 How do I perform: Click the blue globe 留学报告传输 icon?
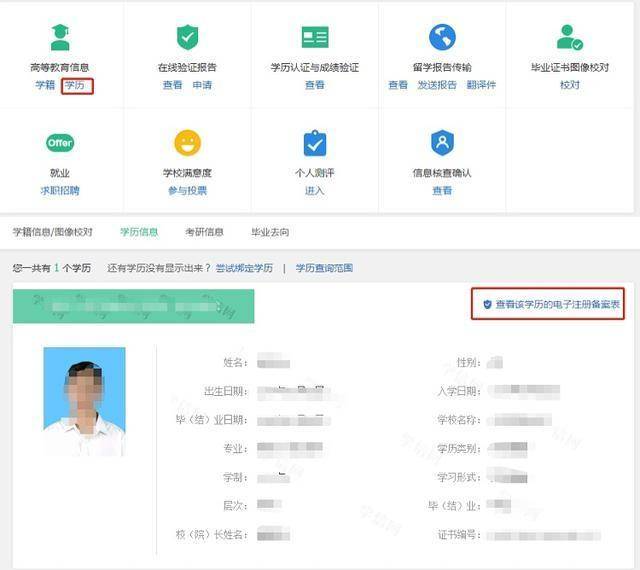[x=442, y=38]
